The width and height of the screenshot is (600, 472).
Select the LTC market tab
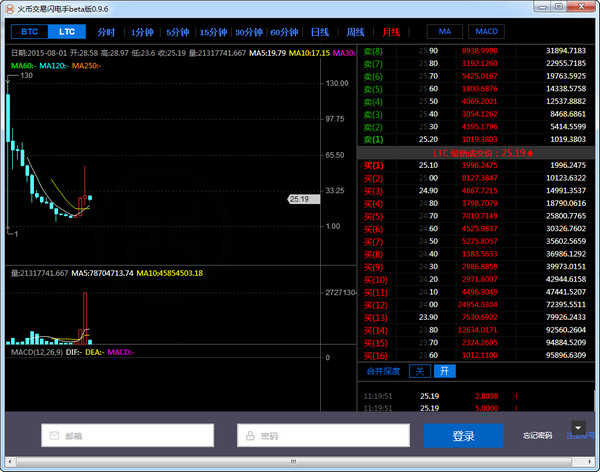tap(67, 32)
